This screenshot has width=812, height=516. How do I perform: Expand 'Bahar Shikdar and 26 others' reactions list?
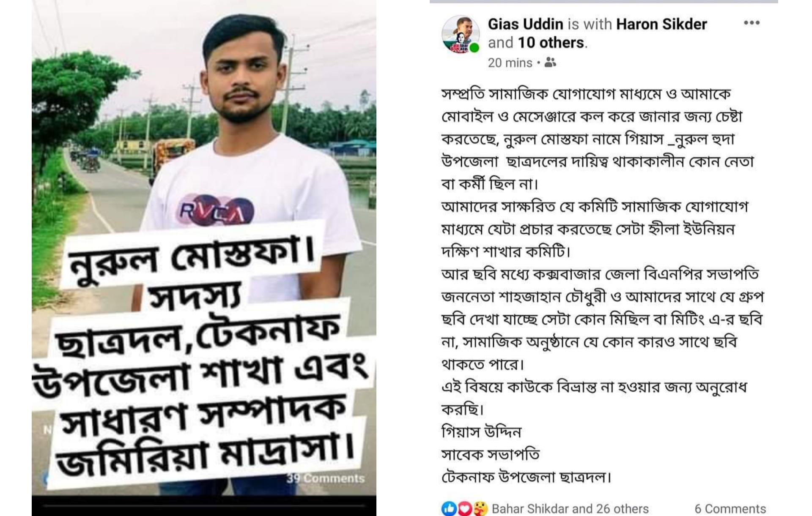pyautogui.click(x=570, y=509)
